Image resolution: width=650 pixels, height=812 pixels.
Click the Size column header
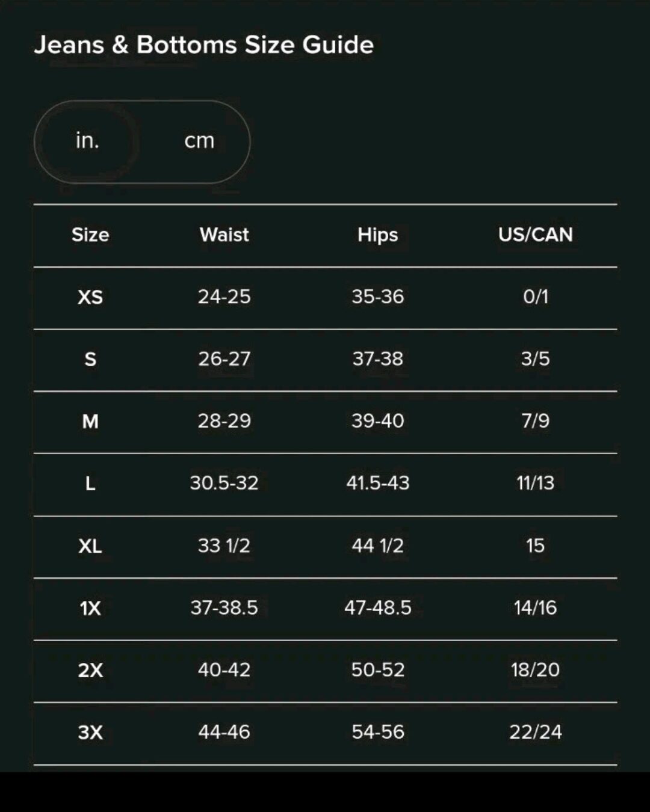pyautogui.click(x=90, y=235)
